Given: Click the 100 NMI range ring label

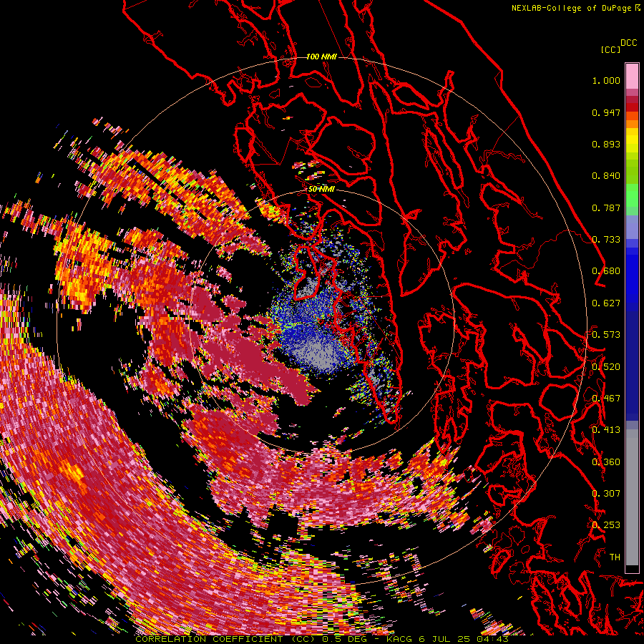Looking at the screenshot, I should point(321,57).
